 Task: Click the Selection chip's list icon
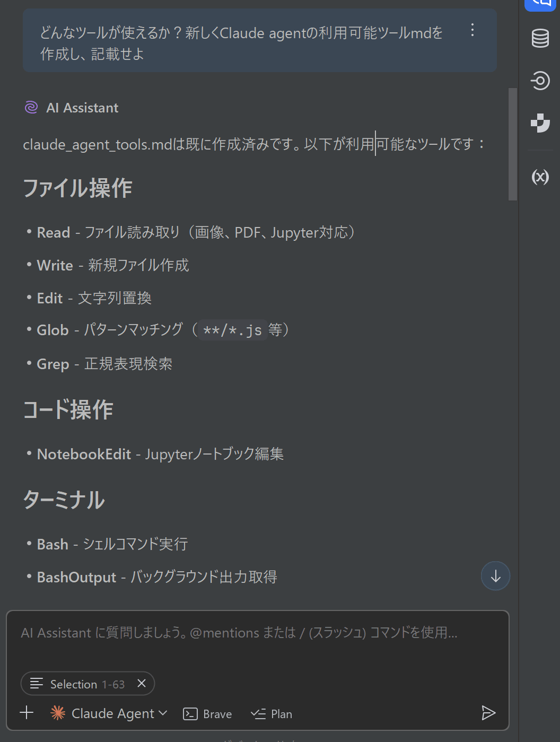click(36, 684)
